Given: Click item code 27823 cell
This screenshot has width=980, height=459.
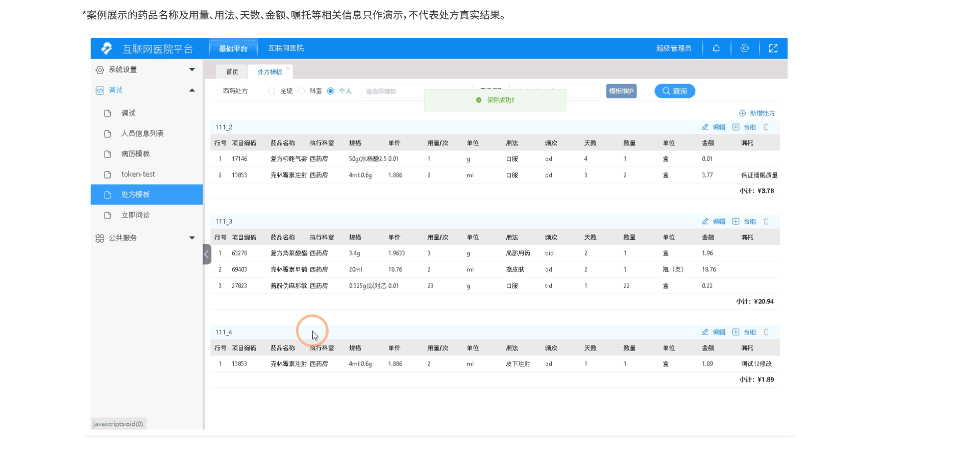Looking at the screenshot, I should point(239,286).
